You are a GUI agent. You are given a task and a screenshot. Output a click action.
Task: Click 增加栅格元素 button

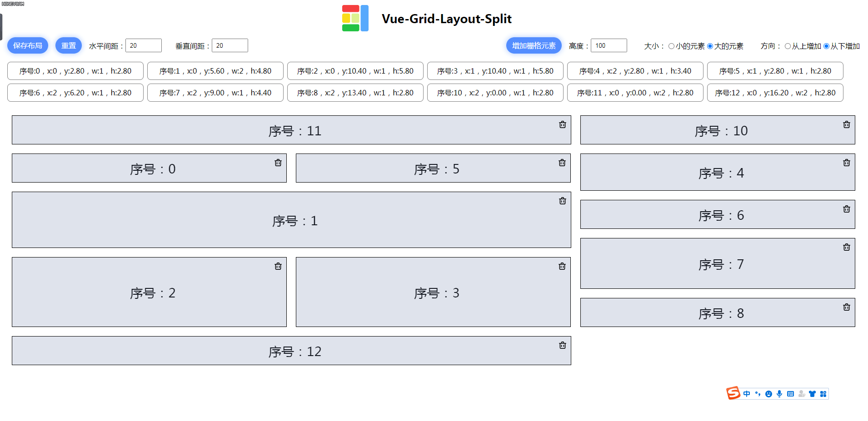(x=534, y=45)
